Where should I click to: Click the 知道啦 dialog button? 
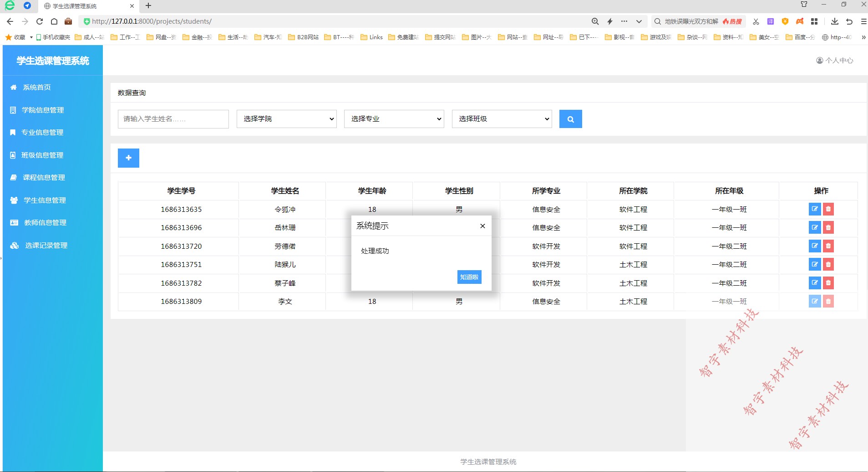(x=469, y=277)
